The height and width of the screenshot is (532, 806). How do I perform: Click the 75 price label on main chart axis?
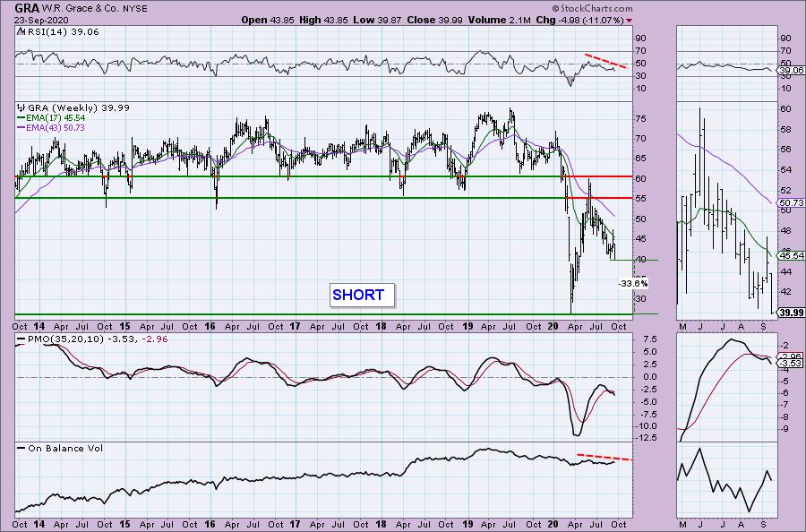640,119
